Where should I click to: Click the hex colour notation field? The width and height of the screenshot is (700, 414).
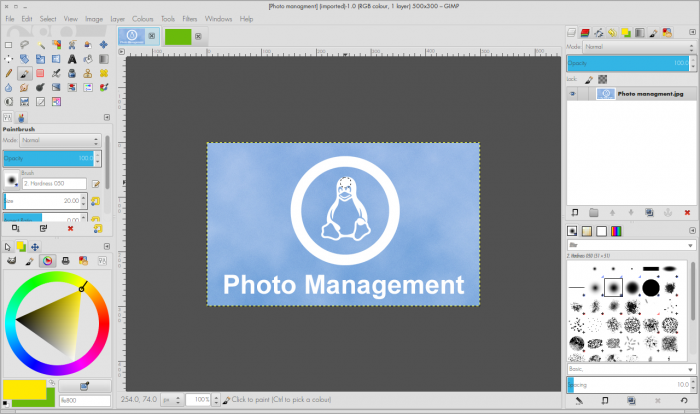[x=85, y=401]
